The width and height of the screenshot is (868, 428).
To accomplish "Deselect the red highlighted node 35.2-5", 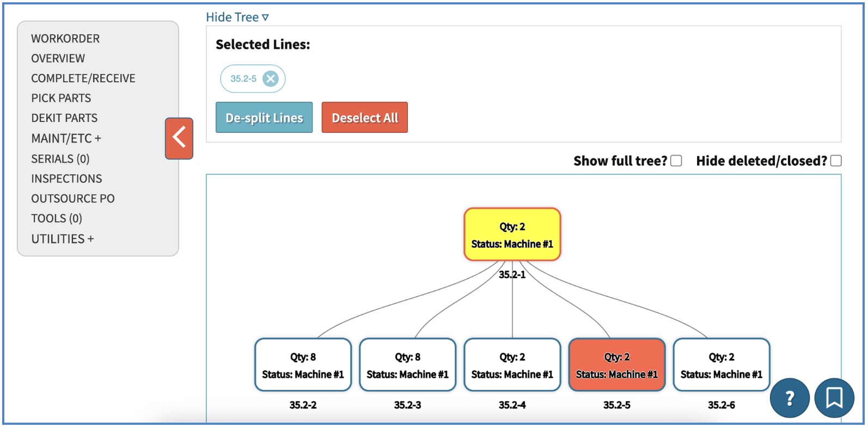I will pyautogui.click(x=616, y=365).
